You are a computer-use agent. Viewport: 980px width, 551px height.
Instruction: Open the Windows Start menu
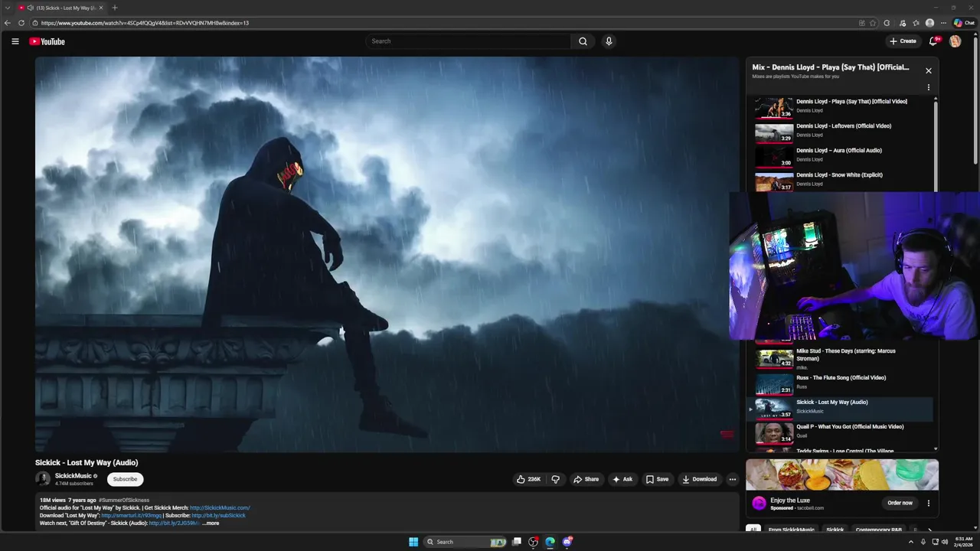click(413, 542)
